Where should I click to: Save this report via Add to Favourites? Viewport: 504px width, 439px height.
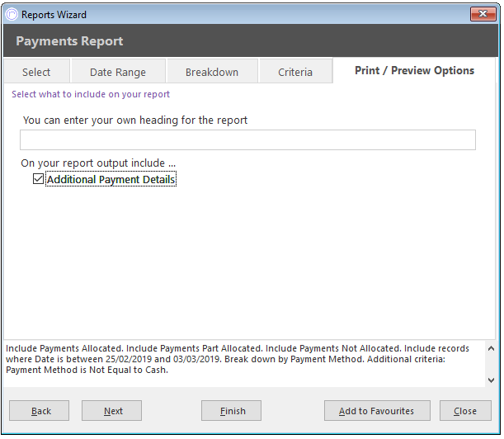(377, 411)
